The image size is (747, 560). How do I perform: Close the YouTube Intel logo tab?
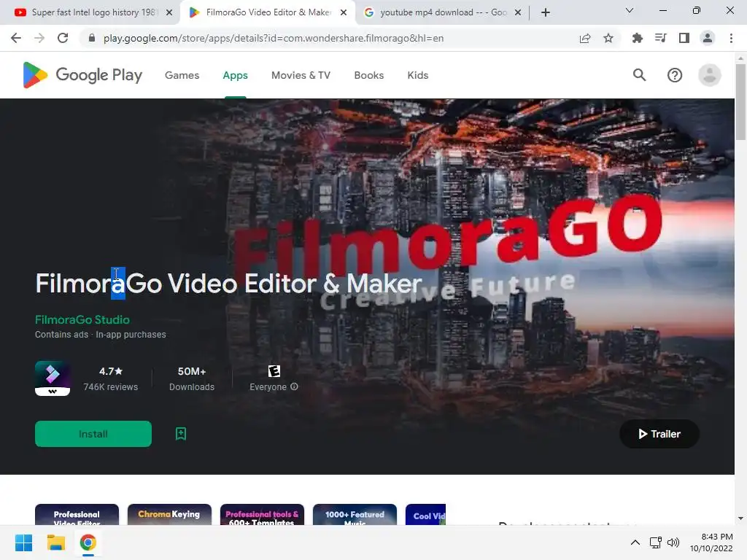[169, 12]
